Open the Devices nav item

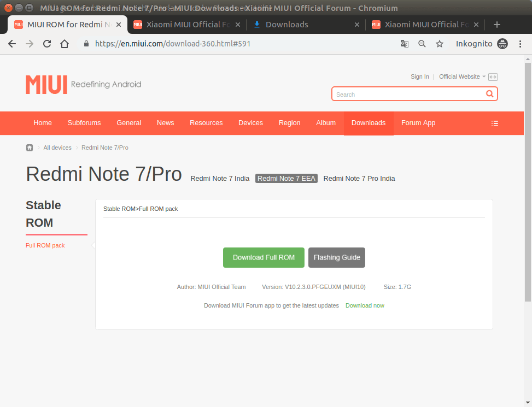[x=251, y=123]
